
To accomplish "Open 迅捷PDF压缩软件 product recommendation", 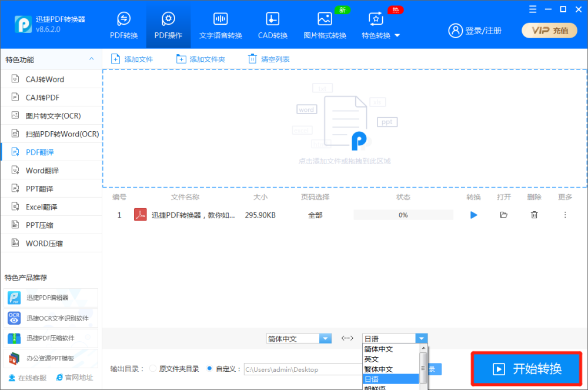I will [x=51, y=338].
